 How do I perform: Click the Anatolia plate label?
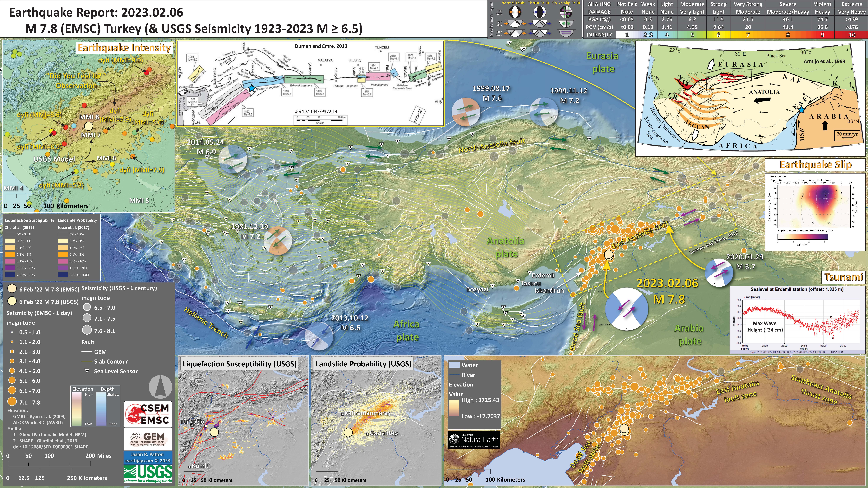pyautogui.click(x=506, y=247)
